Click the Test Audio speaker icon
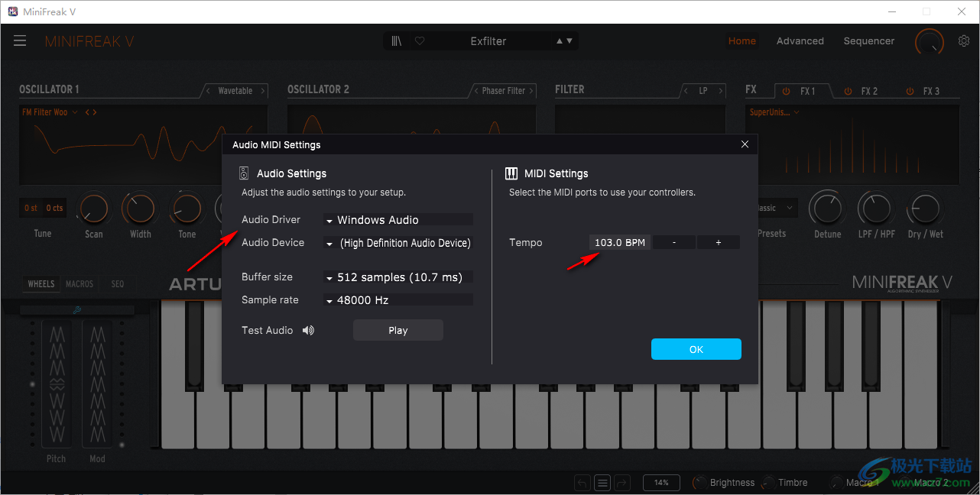Screen dimensions: 980x495 pos(308,331)
